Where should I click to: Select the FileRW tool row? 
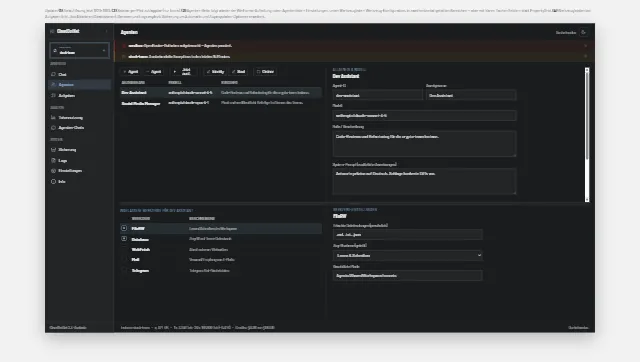(x=221, y=229)
